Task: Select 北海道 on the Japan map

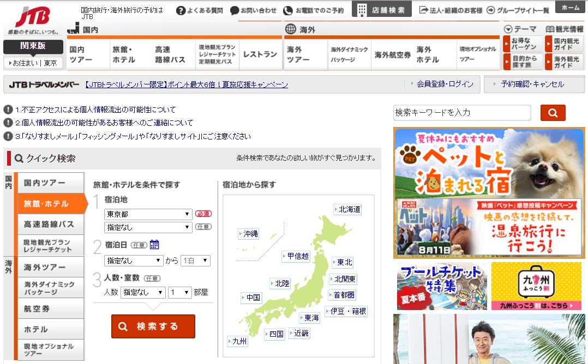Action: click(349, 209)
